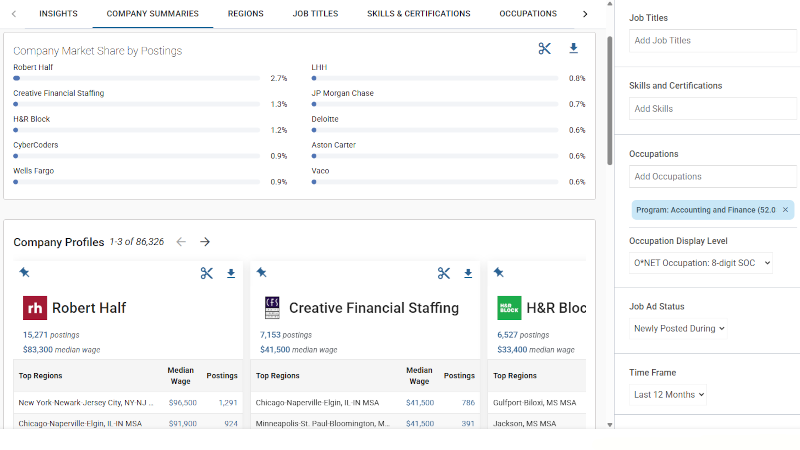
Task: Open the Occupations tab
Action: 528,14
